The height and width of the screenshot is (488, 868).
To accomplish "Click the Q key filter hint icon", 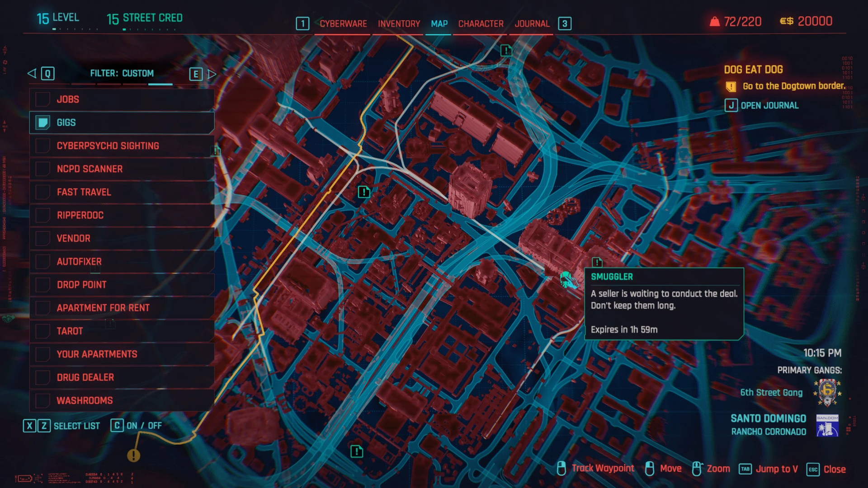I will coord(47,74).
